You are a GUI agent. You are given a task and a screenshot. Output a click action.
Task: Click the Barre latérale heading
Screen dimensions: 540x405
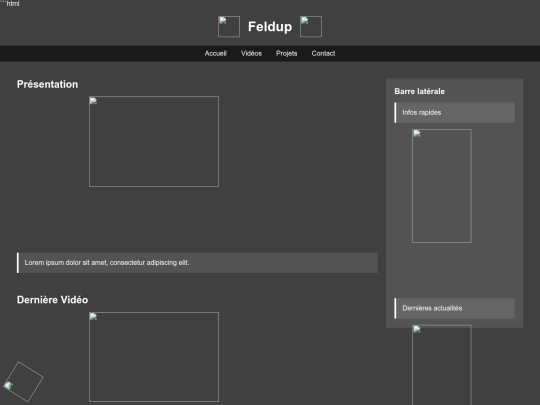419,91
